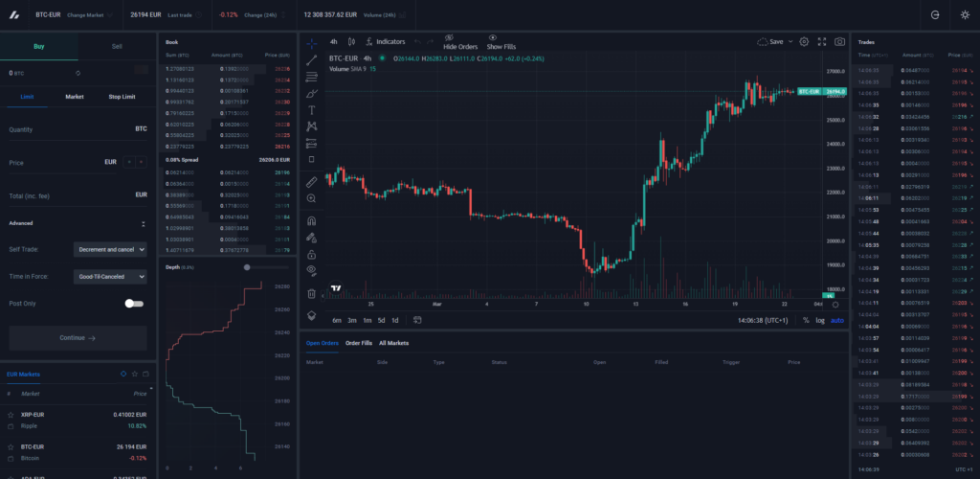
Task: Collapse the Advanced order options
Action: pos(144,224)
